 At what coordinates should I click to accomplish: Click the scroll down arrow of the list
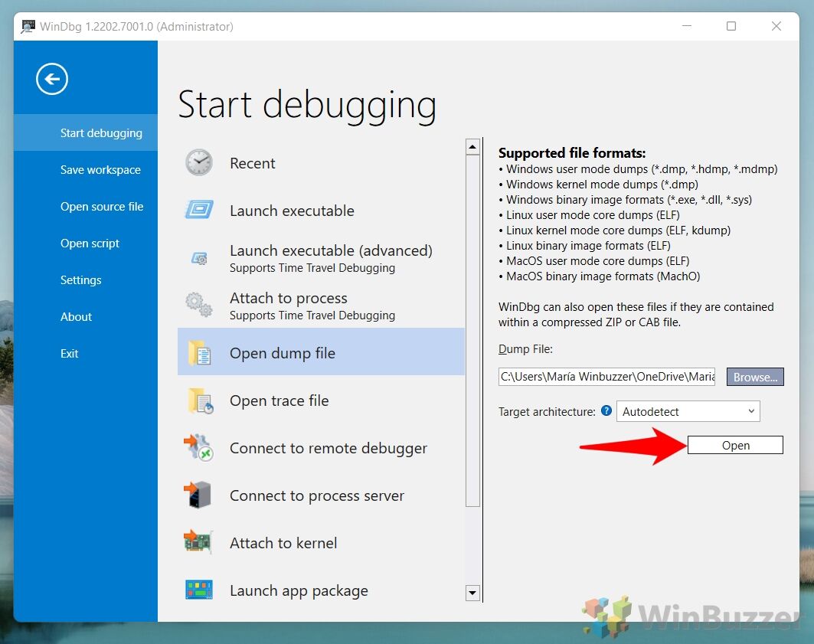[x=472, y=593]
